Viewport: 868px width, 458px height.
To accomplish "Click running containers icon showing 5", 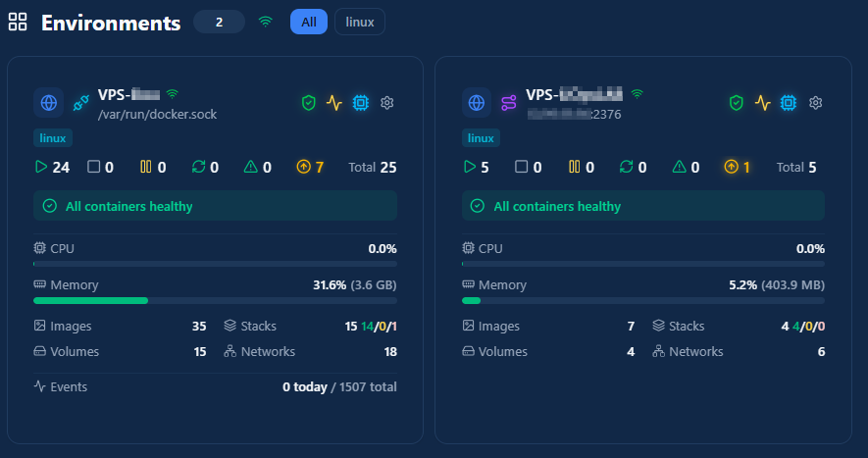I will (470, 167).
